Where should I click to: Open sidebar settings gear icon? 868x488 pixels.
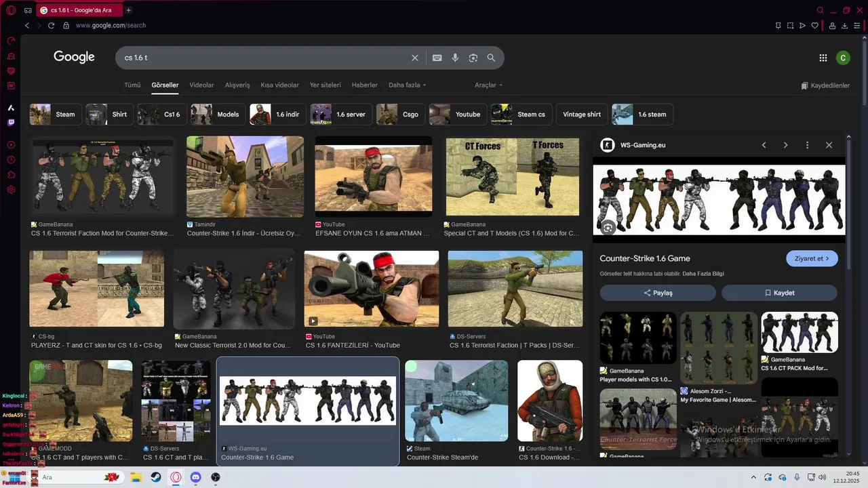click(11, 190)
